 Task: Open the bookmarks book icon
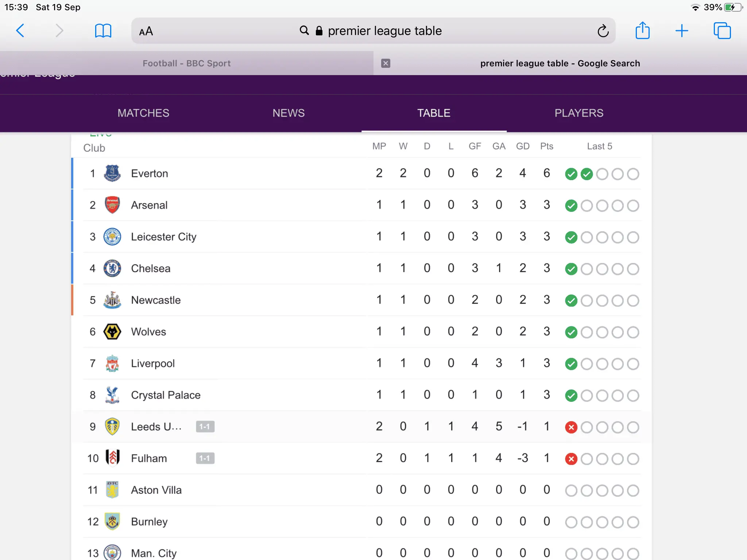(103, 31)
